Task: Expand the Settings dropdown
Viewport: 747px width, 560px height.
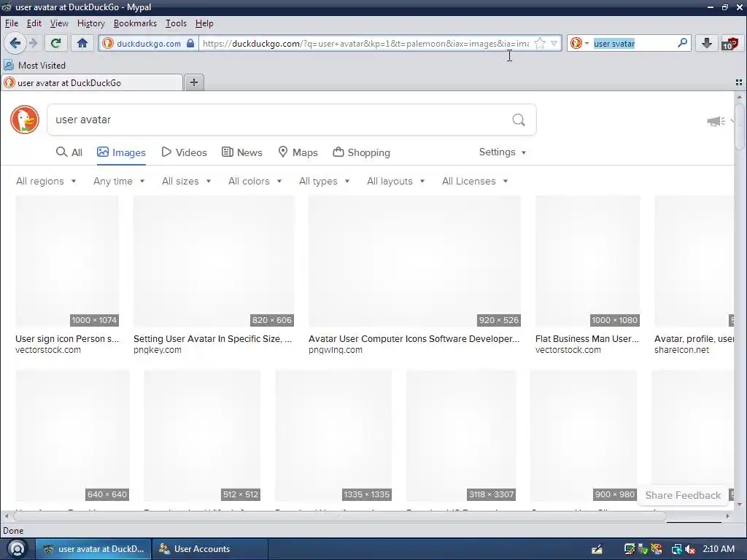Action: [502, 152]
